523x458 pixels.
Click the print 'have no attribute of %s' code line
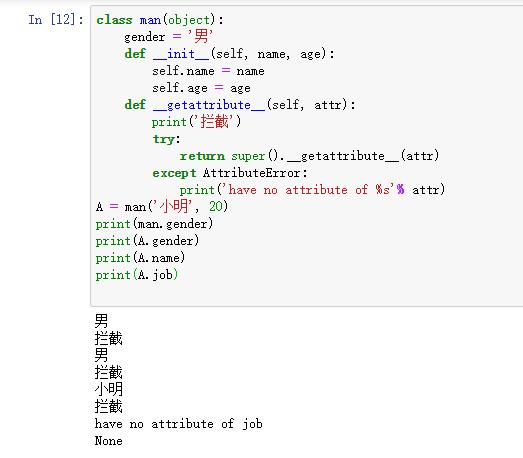312,190
